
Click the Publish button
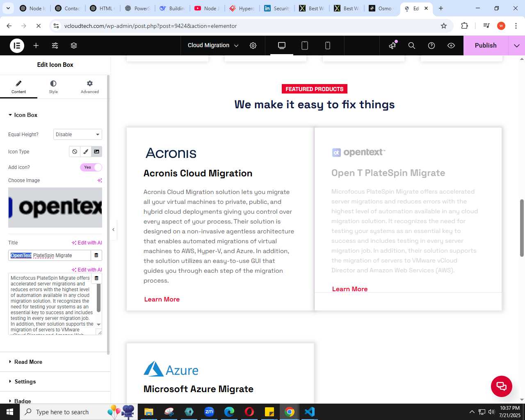(486, 46)
